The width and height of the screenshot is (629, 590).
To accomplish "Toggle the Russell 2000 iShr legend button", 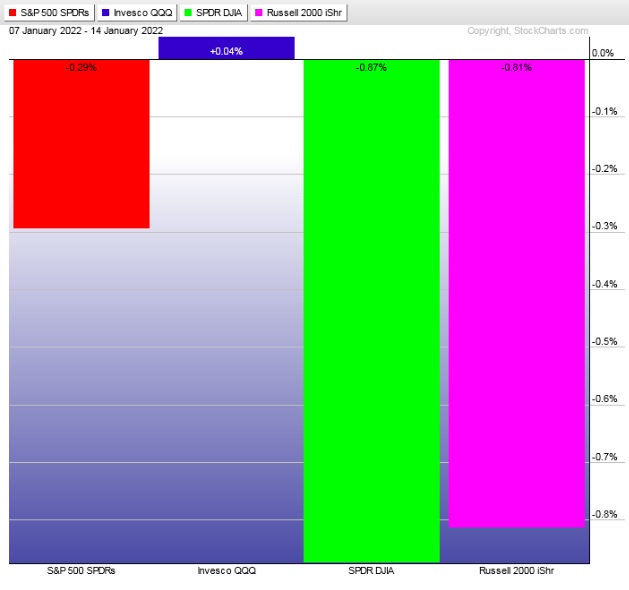I will pyautogui.click(x=298, y=12).
